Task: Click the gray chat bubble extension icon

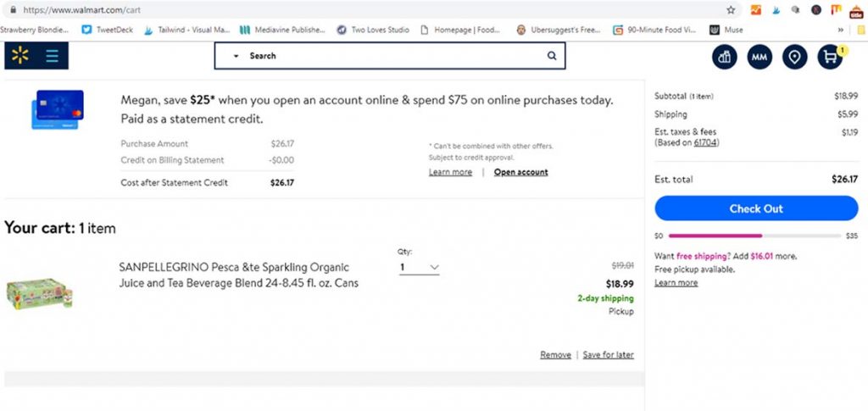Action: click(x=795, y=10)
